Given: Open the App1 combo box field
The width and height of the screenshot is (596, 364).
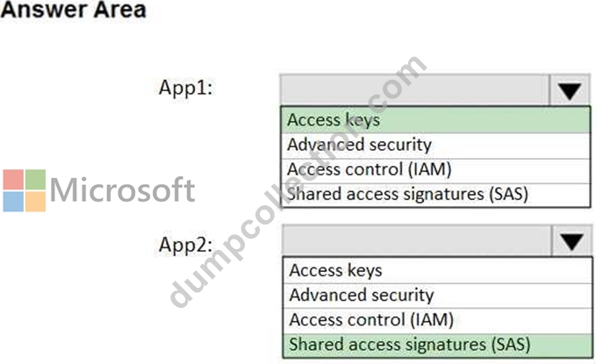Looking at the screenshot, I should (x=434, y=90).
